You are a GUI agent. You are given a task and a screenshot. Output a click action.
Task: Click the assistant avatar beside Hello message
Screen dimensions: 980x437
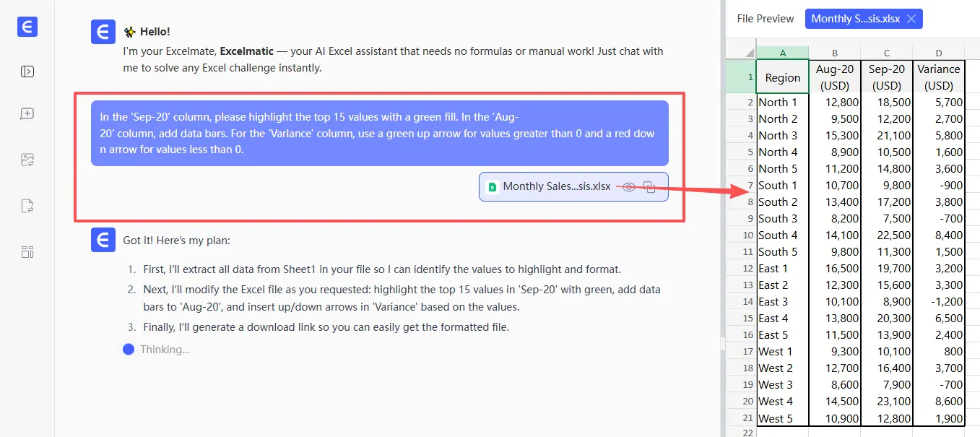[104, 33]
